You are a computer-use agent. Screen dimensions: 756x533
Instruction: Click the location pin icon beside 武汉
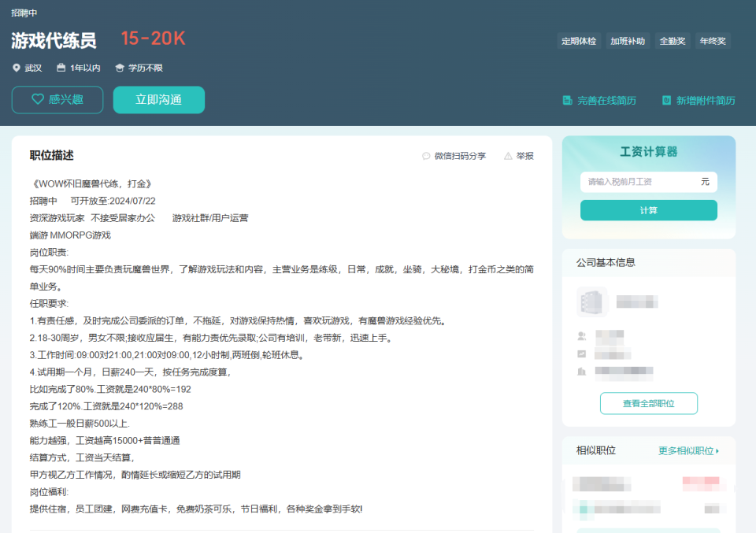[x=17, y=68]
